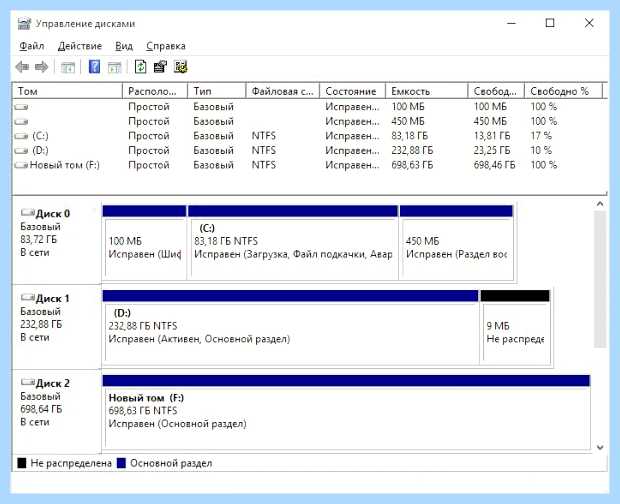
Task: Click the 698,46 ГБ free space cell
Action: pyautogui.click(x=494, y=165)
